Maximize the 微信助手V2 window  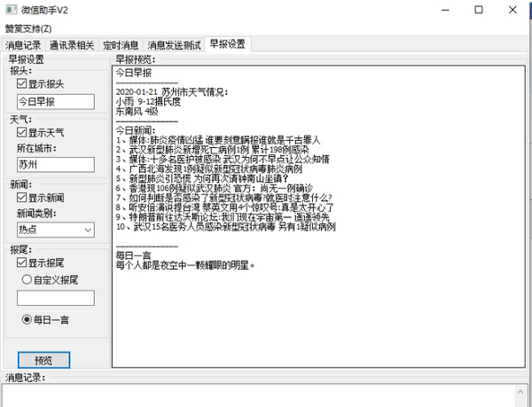(x=479, y=10)
